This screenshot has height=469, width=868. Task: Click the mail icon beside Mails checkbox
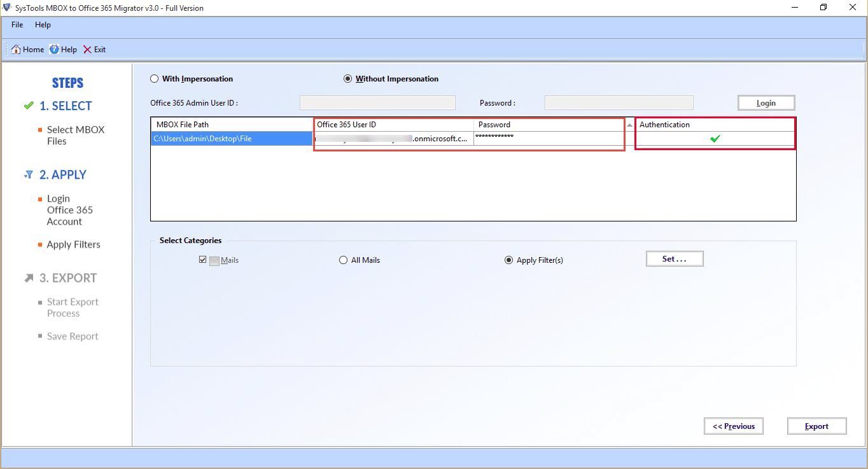[x=214, y=260]
